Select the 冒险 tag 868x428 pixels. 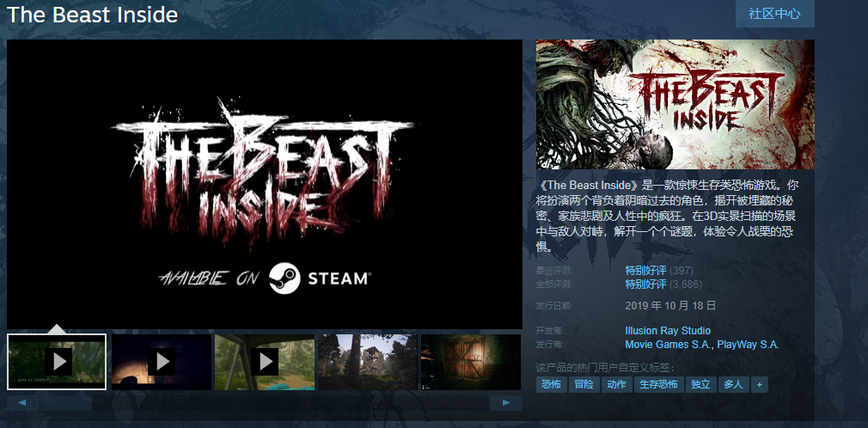pos(584,384)
